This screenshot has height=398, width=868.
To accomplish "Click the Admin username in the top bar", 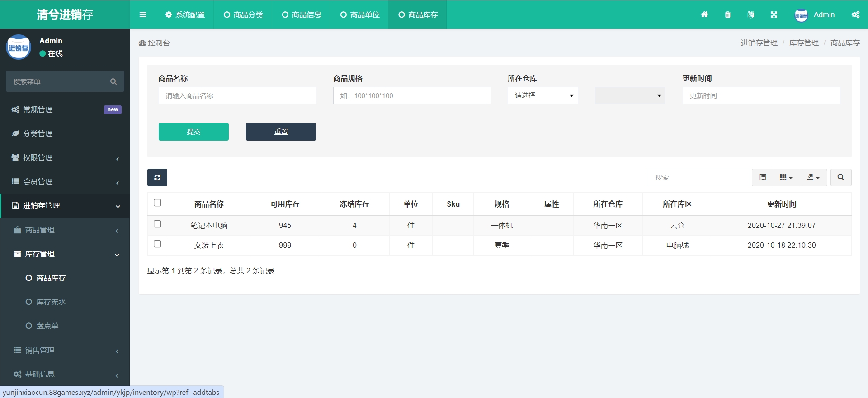I will click(x=824, y=14).
